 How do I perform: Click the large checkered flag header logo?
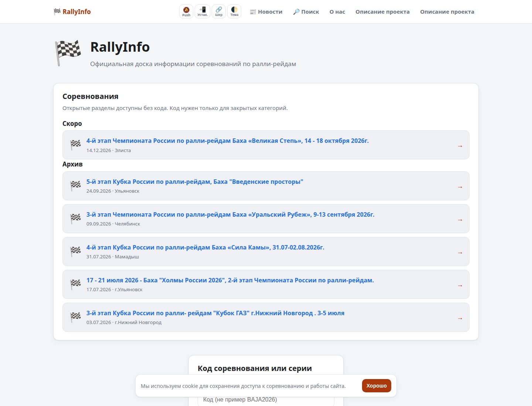(x=68, y=53)
